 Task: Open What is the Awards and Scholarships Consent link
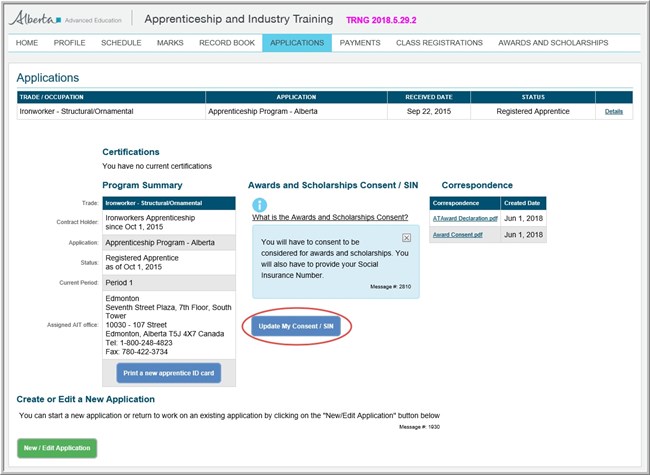pos(330,217)
